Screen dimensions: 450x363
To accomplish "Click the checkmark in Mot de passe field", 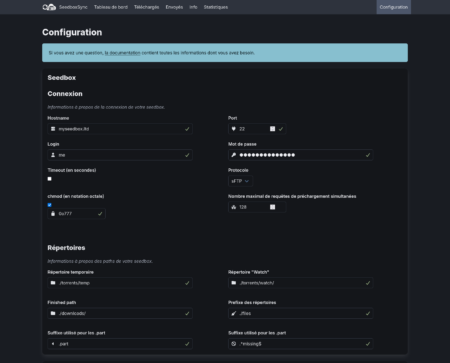I will click(x=368, y=155).
